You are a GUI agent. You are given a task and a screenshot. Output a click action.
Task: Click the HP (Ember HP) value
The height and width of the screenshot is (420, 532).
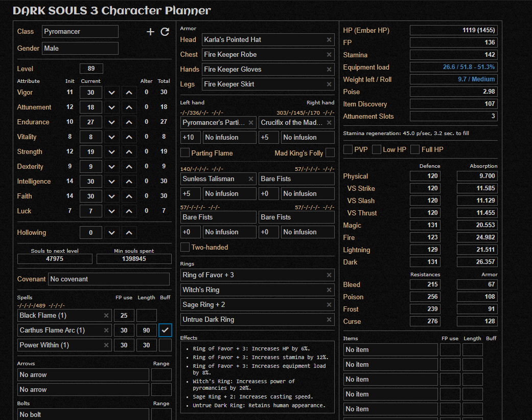tap(454, 30)
